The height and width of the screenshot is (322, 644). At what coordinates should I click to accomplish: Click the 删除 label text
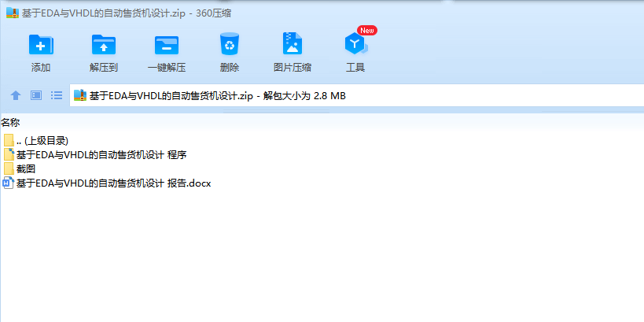(230, 68)
